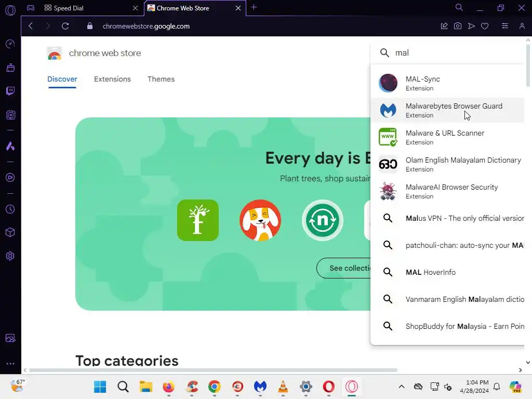Open the Themes tab
532x399 pixels.
click(161, 79)
